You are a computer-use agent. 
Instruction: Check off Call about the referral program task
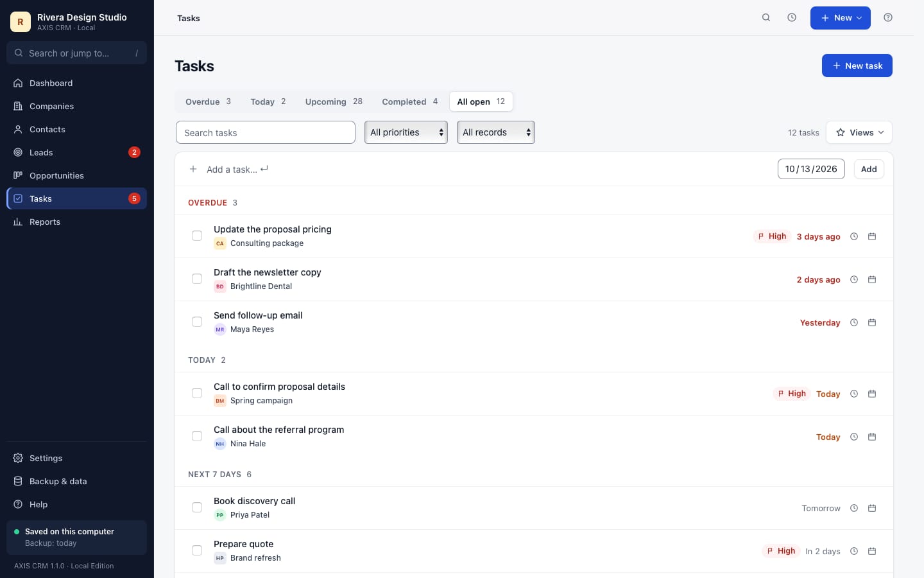click(x=197, y=436)
